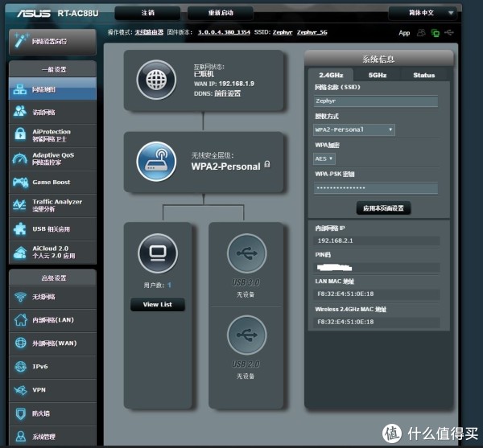This screenshot has height=448, width=483.
Task: Open Traffic Analyzer menu item
Action: [52, 205]
